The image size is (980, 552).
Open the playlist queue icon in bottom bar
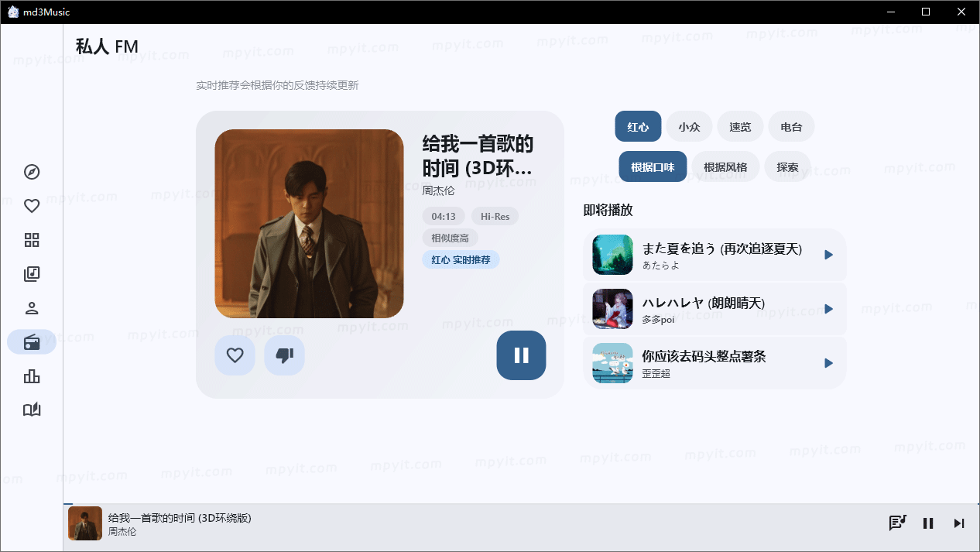[897, 523]
